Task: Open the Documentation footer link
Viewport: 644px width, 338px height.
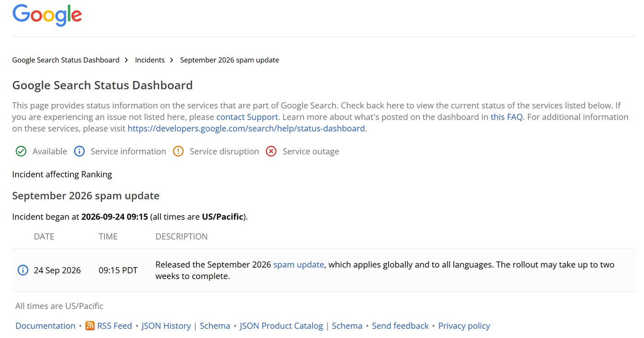Action: click(46, 326)
